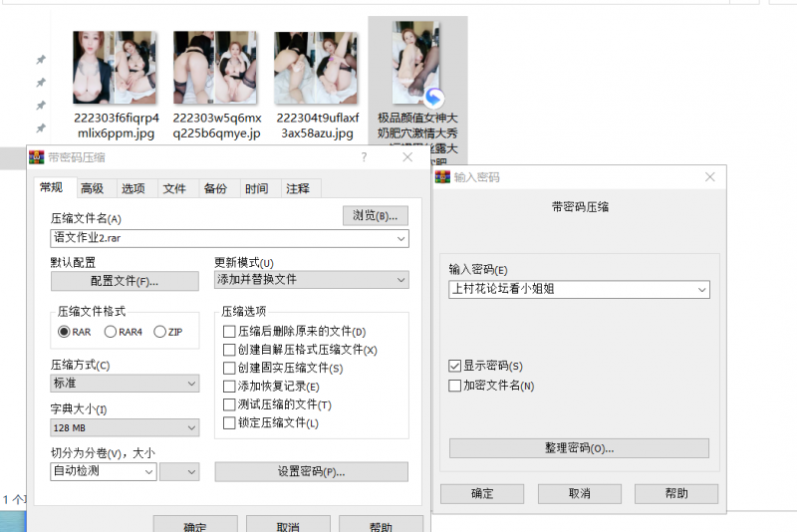Click the 整理密码(O)... button

pos(579,448)
